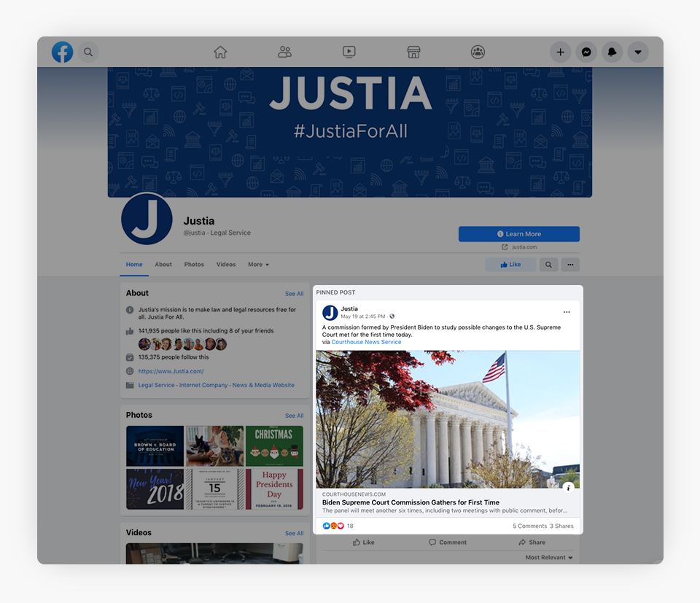The width and height of the screenshot is (700, 603).
Task: Click the Learn More button
Action: pos(518,234)
